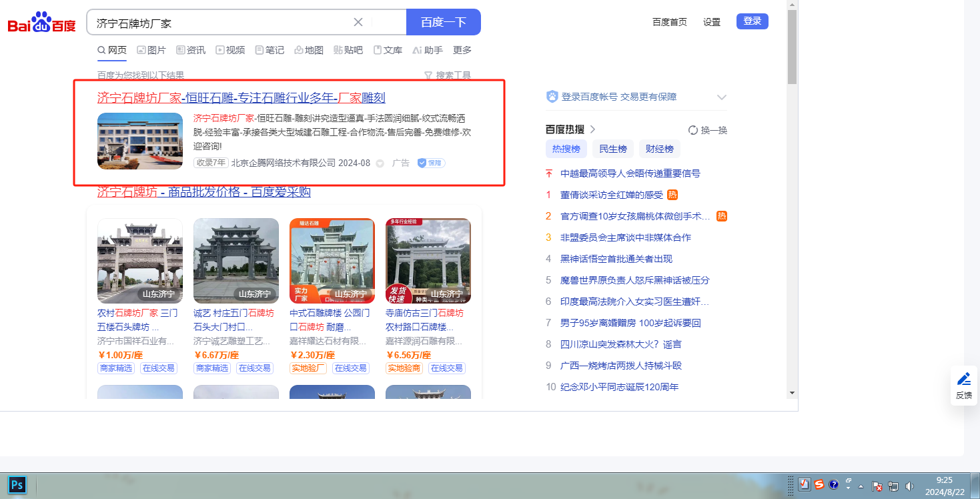Open the AI 助手 tab
The height and width of the screenshot is (499, 980).
[428, 50]
